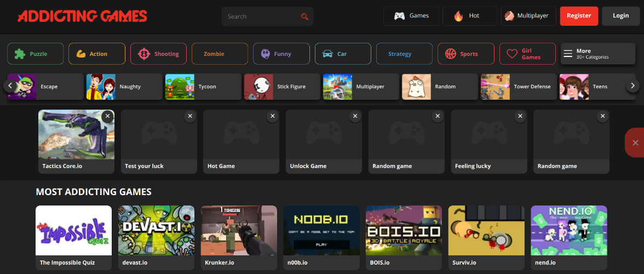Open Tactics Core.io game thumbnail

tap(77, 134)
